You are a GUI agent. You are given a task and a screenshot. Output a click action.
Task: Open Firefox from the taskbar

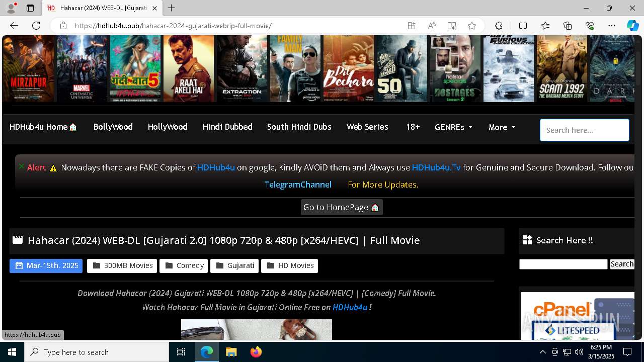click(x=256, y=352)
